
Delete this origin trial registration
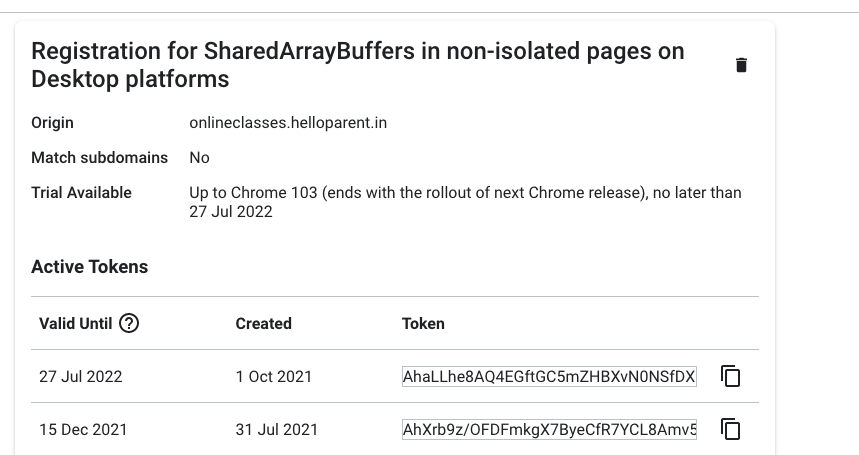pos(741,65)
